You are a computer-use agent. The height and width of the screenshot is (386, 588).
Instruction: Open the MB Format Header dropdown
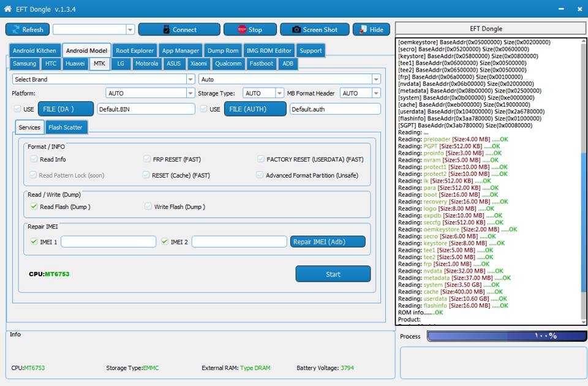[x=376, y=93]
